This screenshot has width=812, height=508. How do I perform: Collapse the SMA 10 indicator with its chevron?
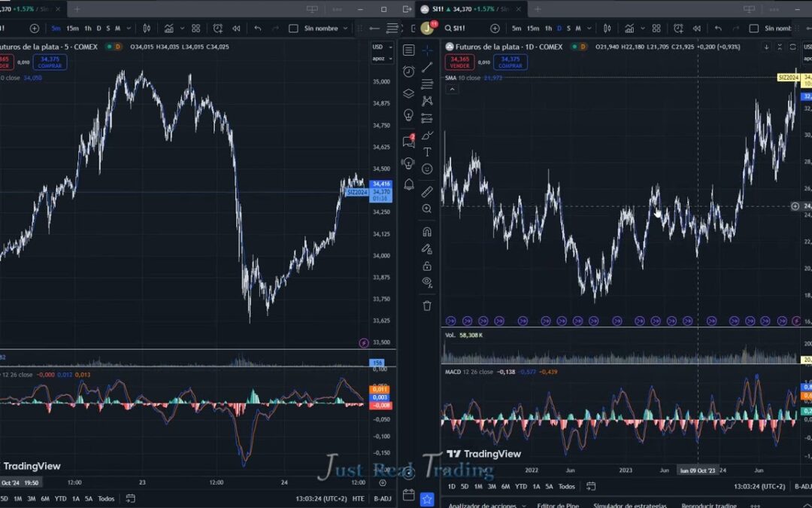tap(452, 89)
